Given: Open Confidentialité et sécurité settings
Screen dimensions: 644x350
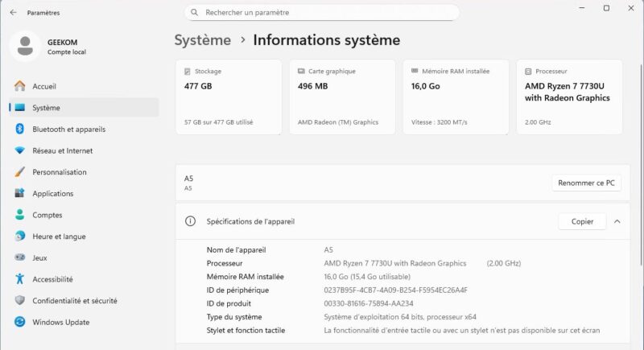Looking at the screenshot, I should coord(84,300).
